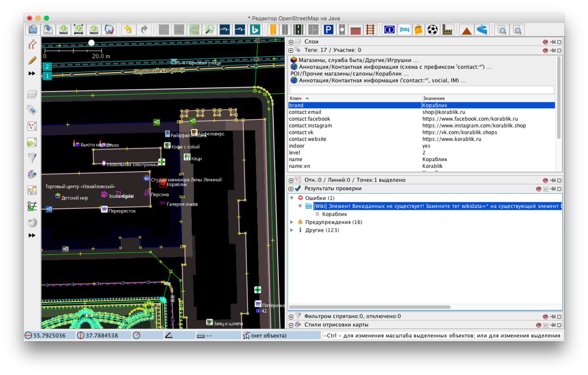588x375 pixels.
Task: Activate the pencil Draw tool
Action: coord(32,60)
